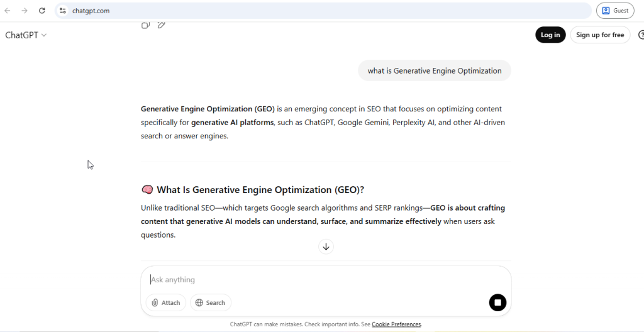This screenshot has height=332, width=644.
Task: Click bold text generative AI platforms
Action: pos(233,123)
